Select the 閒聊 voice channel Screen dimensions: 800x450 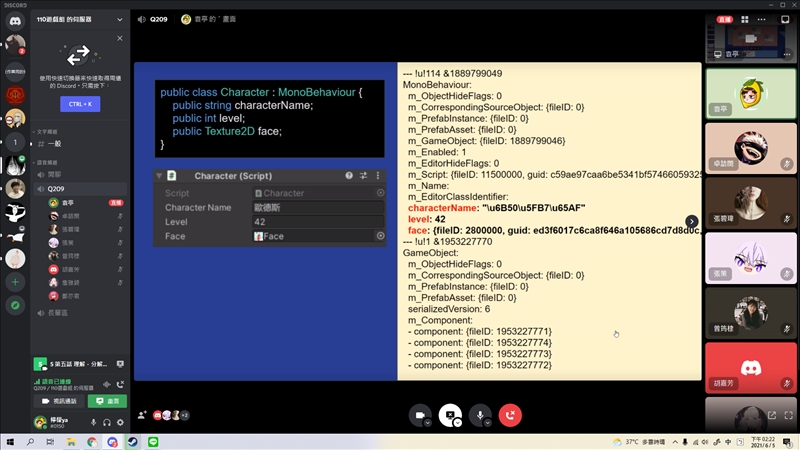click(x=55, y=173)
